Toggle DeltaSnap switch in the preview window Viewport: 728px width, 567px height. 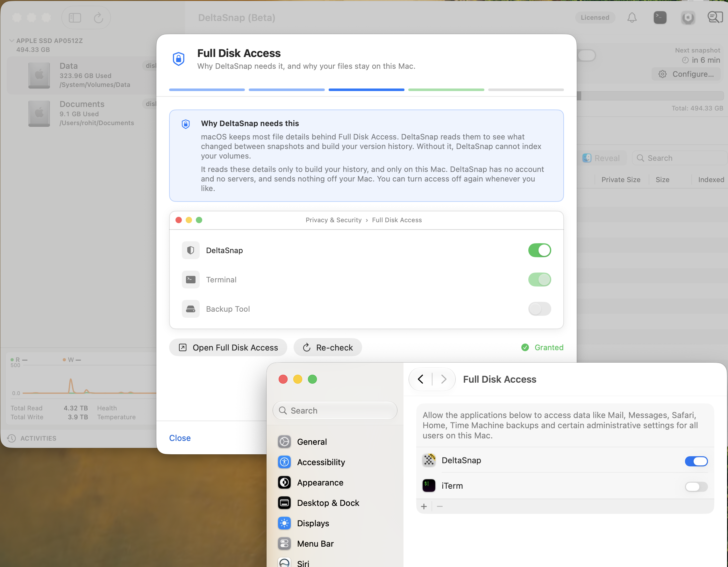(539, 250)
